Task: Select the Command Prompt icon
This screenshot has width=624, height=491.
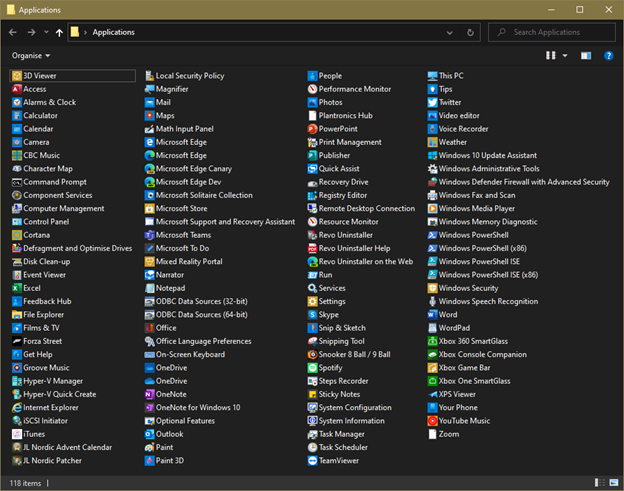Action: (x=17, y=182)
